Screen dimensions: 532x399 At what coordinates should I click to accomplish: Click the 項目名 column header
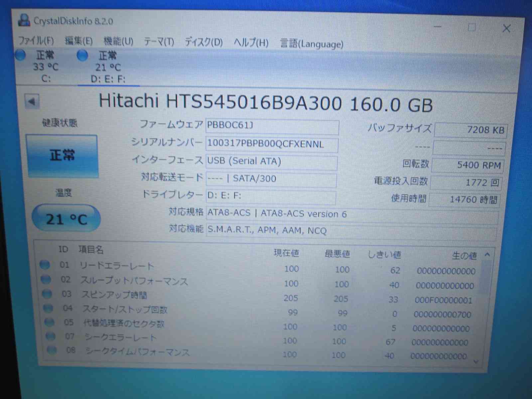91,249
